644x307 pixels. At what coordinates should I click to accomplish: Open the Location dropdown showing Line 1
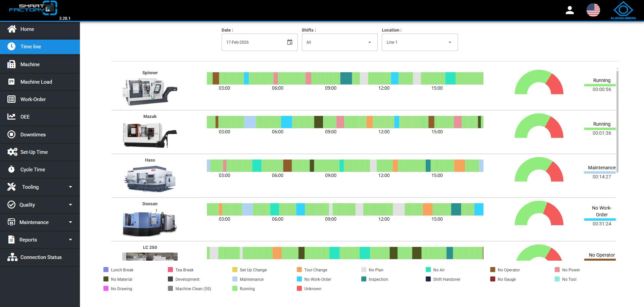pos(420,42)
